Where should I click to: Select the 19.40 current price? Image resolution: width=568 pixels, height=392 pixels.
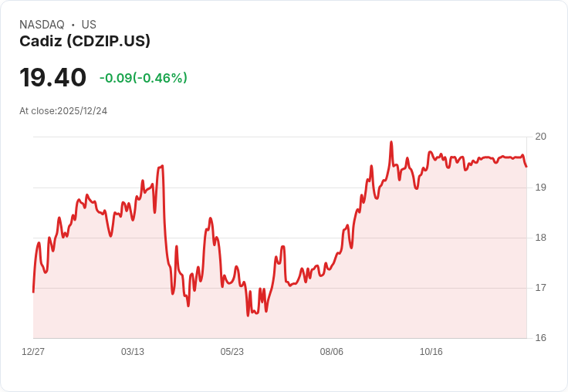[x=53, y=77]
